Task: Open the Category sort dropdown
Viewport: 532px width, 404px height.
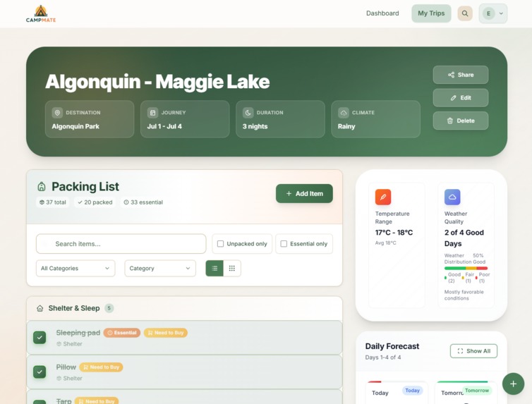Action: click(x=160, y=269)
